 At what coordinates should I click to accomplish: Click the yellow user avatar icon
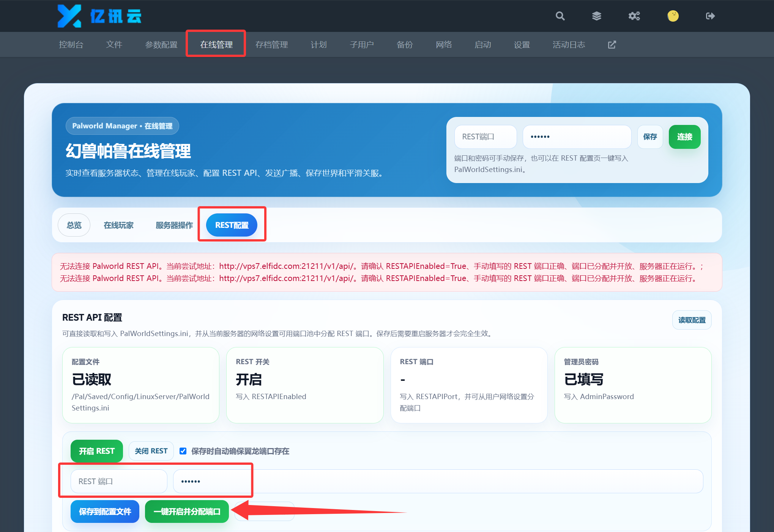[x=673, y=16]
